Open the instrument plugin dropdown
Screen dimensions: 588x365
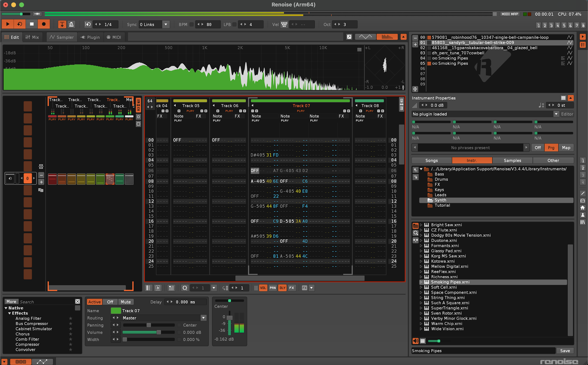[556, 114]
